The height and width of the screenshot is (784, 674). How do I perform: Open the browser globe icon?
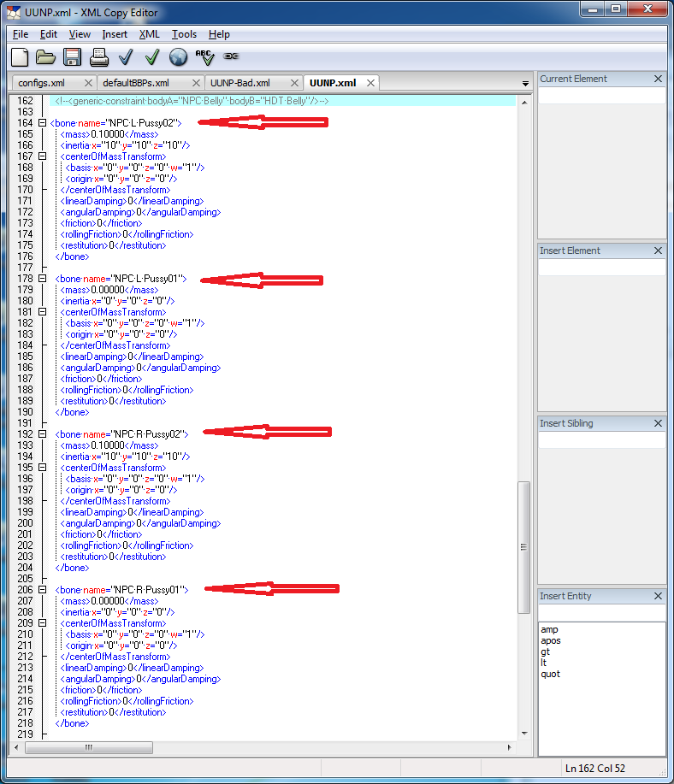coord(178,57)
